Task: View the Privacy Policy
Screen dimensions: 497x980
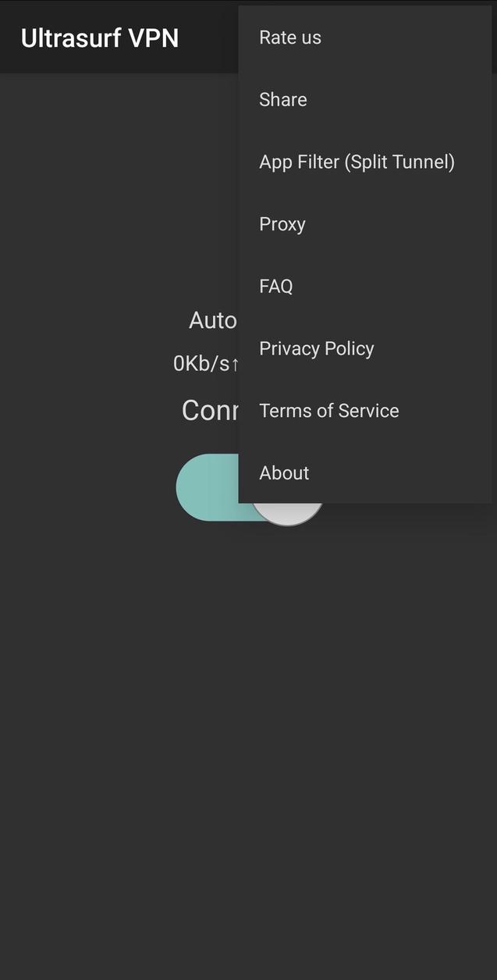Action: pos(316,348)
